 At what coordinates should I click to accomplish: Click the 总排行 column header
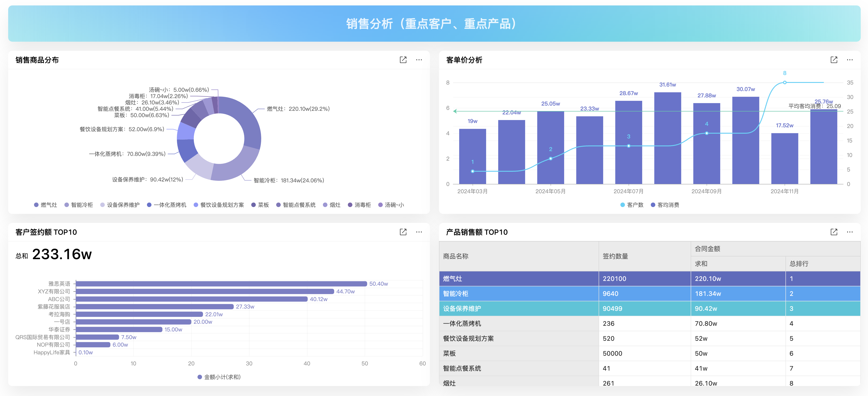(x=823, y=264)
